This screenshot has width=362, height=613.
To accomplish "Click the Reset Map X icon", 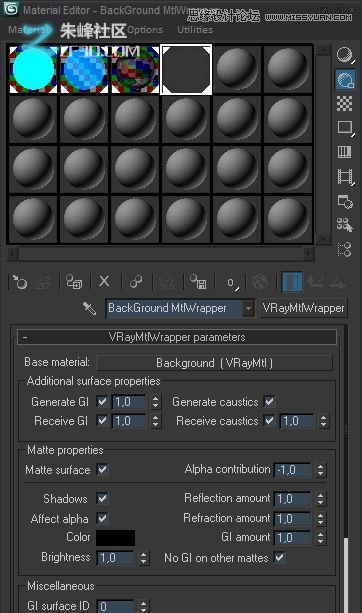I will [104, 281].
